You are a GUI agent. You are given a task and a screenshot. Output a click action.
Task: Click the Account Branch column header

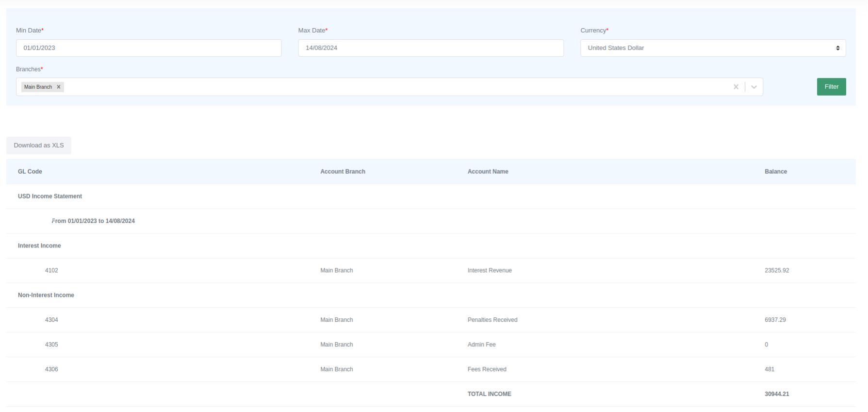pos(343,172)
